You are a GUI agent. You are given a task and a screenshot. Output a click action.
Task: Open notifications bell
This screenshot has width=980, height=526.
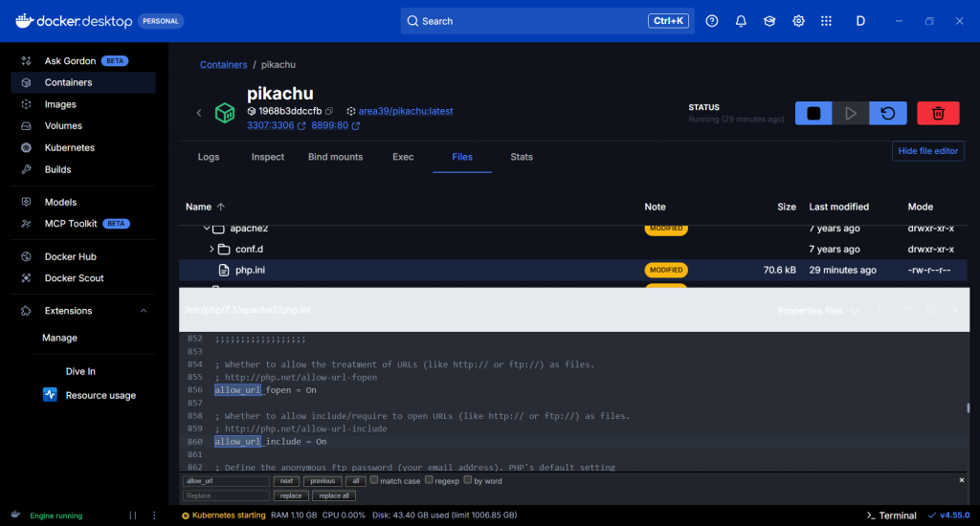click(x=741, y=21)
